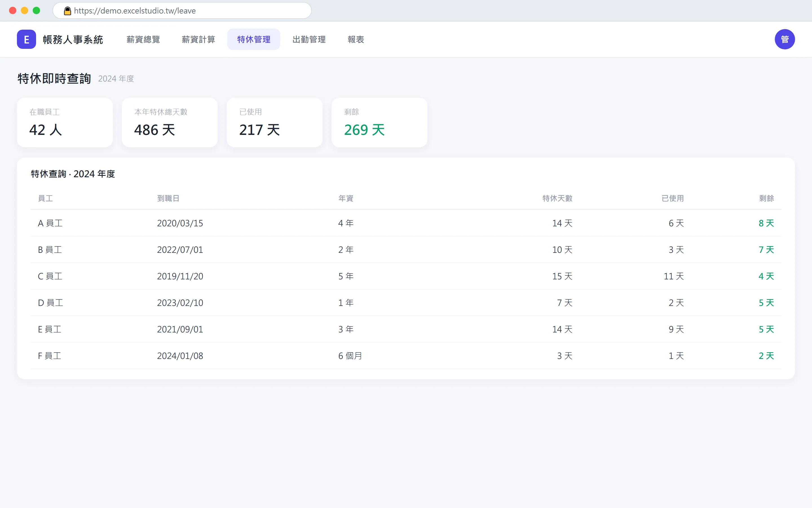
Task: Click start date 2023/02/10
Action: (x=180, y=303)
